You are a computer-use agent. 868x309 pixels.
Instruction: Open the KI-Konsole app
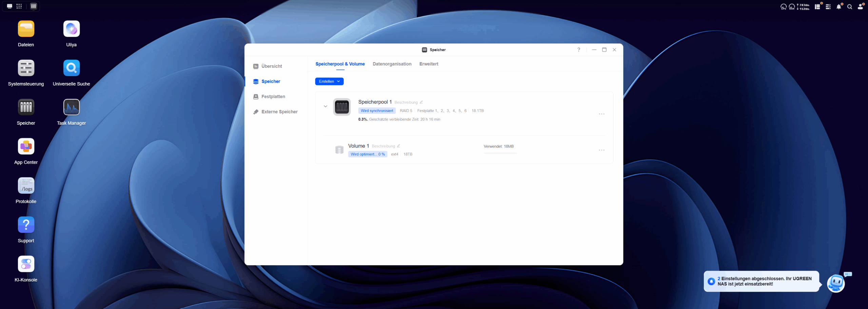coord(26,264)
